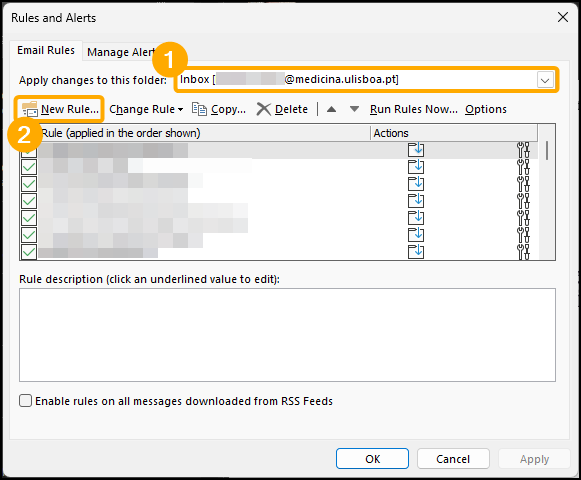Image resolution: width=581 pixels, height=480 pixels.
Task: Move rule up with triangle arrow
Action: [x=332, y=109]
